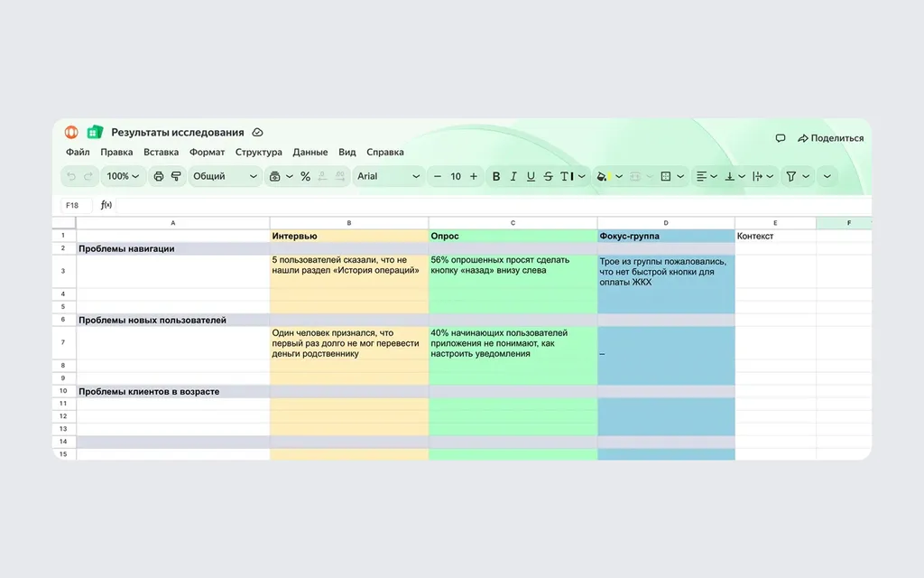924x578 pixels.
Task: Open the Формат menu
Action: [x=207, y=152]
